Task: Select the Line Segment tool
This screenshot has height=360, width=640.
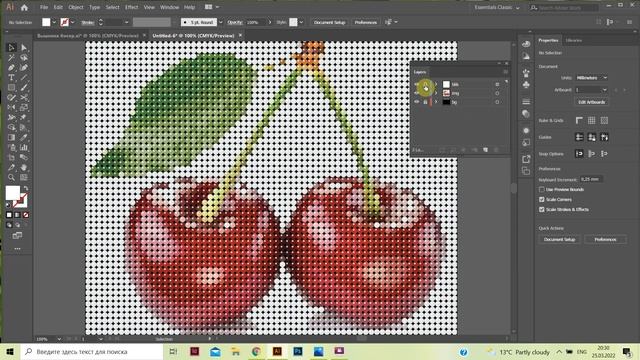Action: pyautogui.click(x=24, y=78)
